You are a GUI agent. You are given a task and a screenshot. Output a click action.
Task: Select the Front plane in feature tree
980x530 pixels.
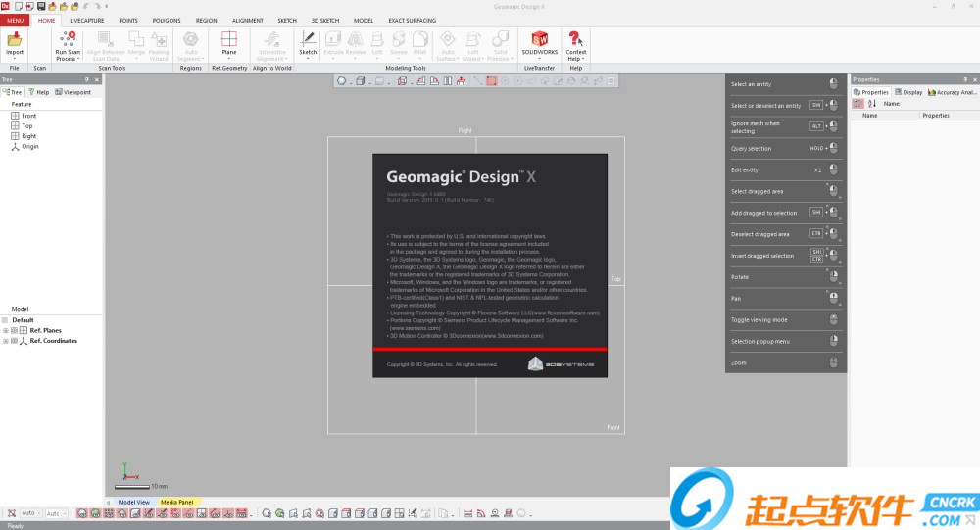[x=28, y=116]
